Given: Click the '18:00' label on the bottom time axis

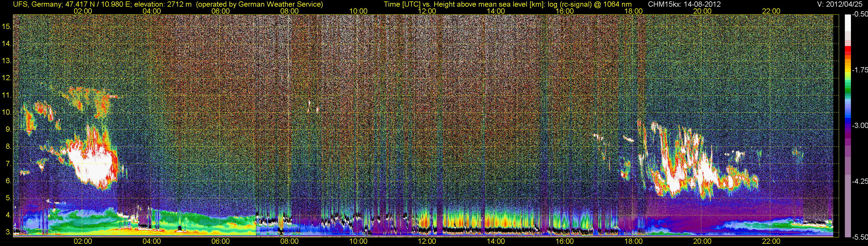Looking at the screenshot, I should pyautogui.click(x=633, y=241).
